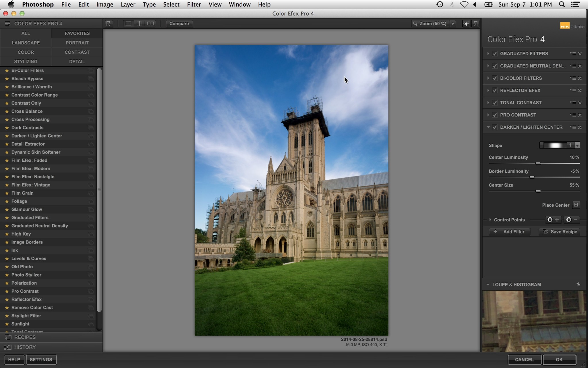Expand the Bi-Color Filters section
This screenshot has width=588, height=368.
pos(488,78)
